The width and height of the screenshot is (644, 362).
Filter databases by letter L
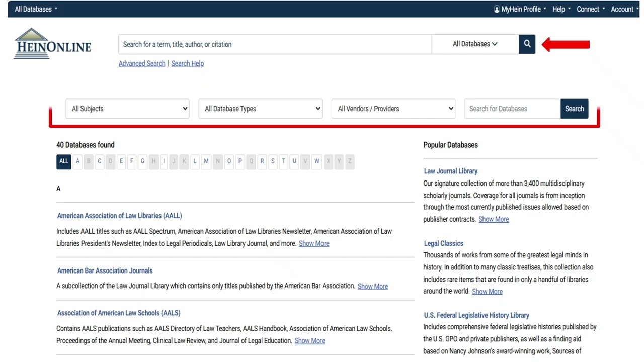pyautogui.click(x=195, y=161)
